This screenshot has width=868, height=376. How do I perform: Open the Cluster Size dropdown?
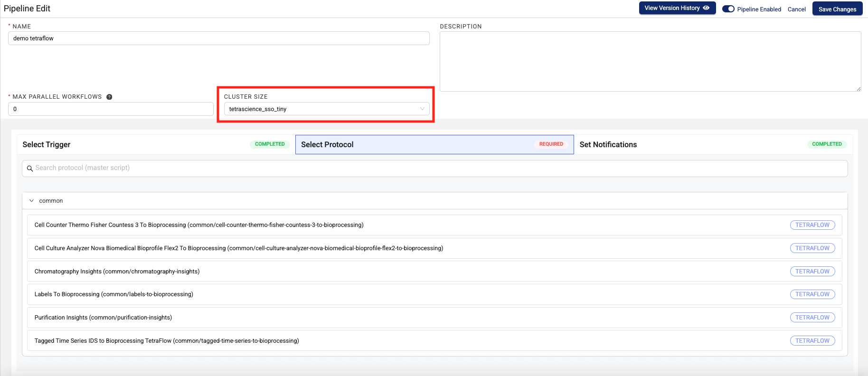click(x=327, y=109)
